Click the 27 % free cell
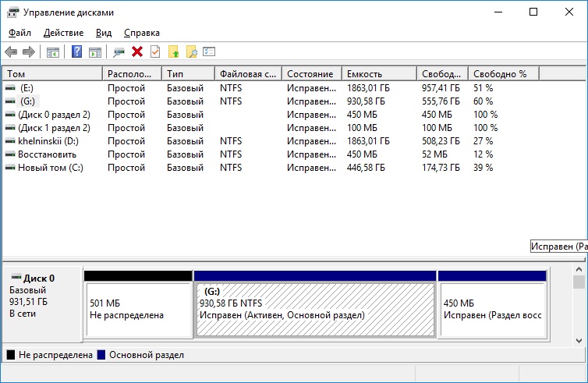 (484, 141)
